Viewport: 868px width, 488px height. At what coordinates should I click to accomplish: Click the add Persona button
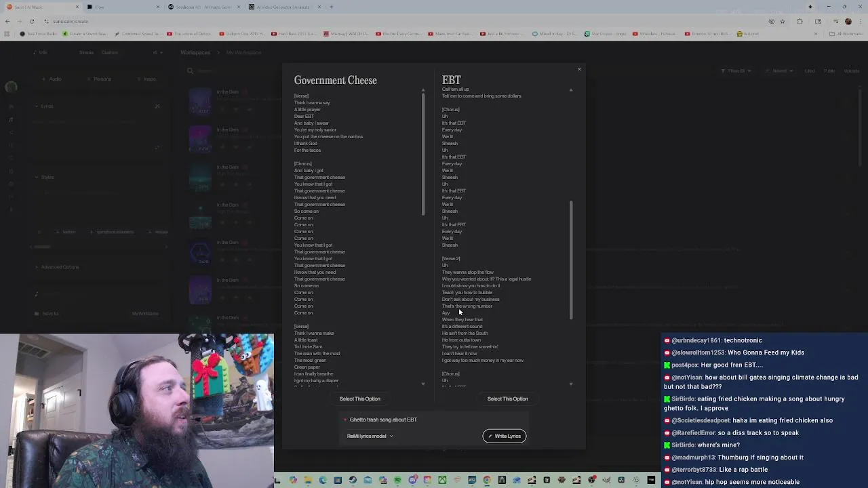tap(99, 79)
